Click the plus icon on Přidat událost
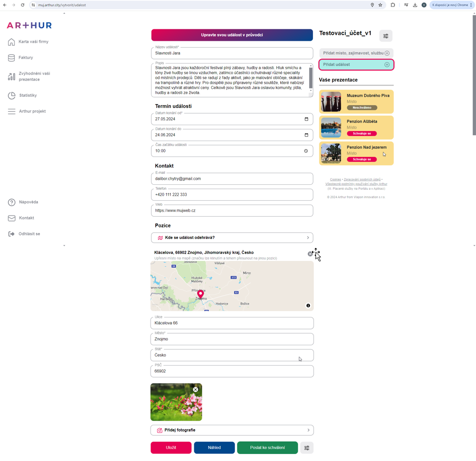 click(387, 65)
